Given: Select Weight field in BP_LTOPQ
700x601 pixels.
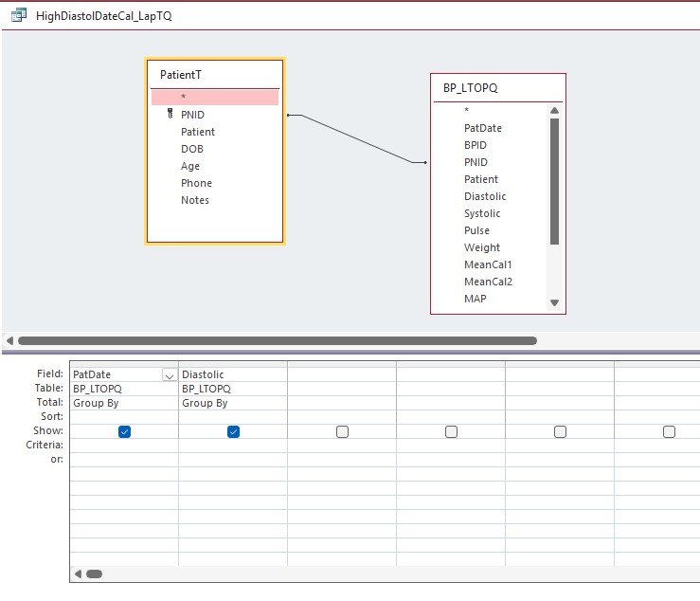Looking at the screenshot, I should coord(482,247).
